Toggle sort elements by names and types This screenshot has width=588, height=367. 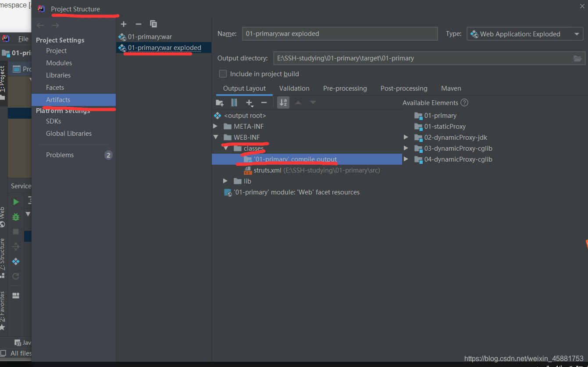[283, 102]
